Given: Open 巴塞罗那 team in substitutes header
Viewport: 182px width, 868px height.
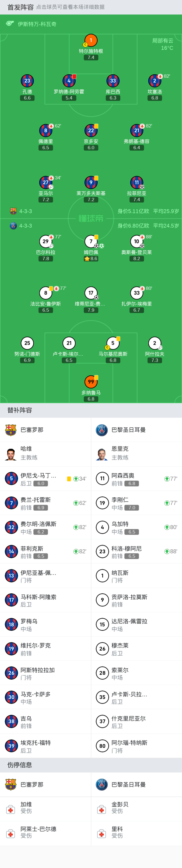Looking at the screenshot, I should 32,430.
